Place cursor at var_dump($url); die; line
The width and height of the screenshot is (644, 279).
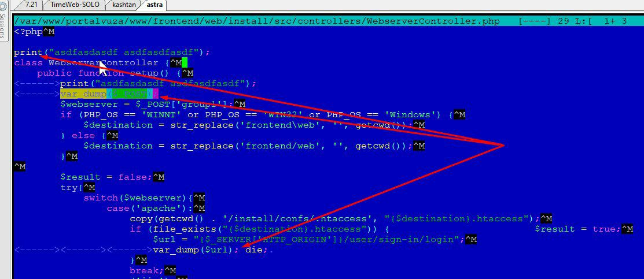tap(212, 250)
